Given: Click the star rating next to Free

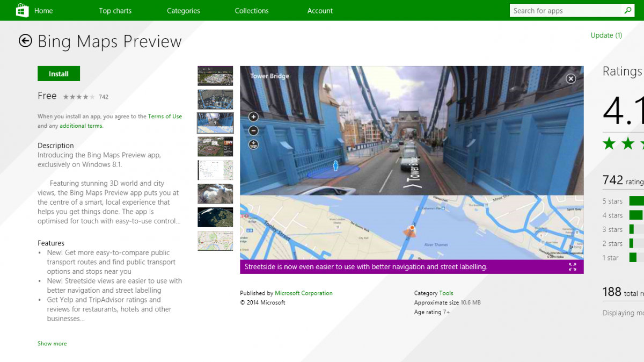Looking at the screenshot, I should [x=79, y=97].
